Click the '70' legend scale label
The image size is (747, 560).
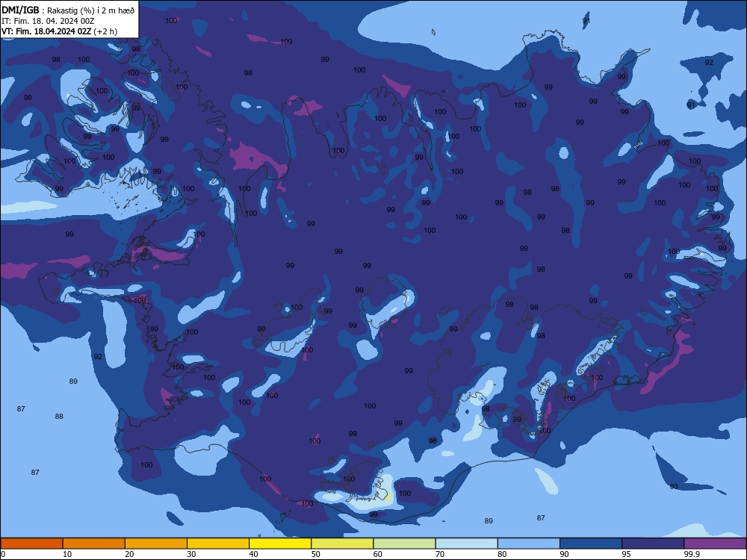click(440, 554)
